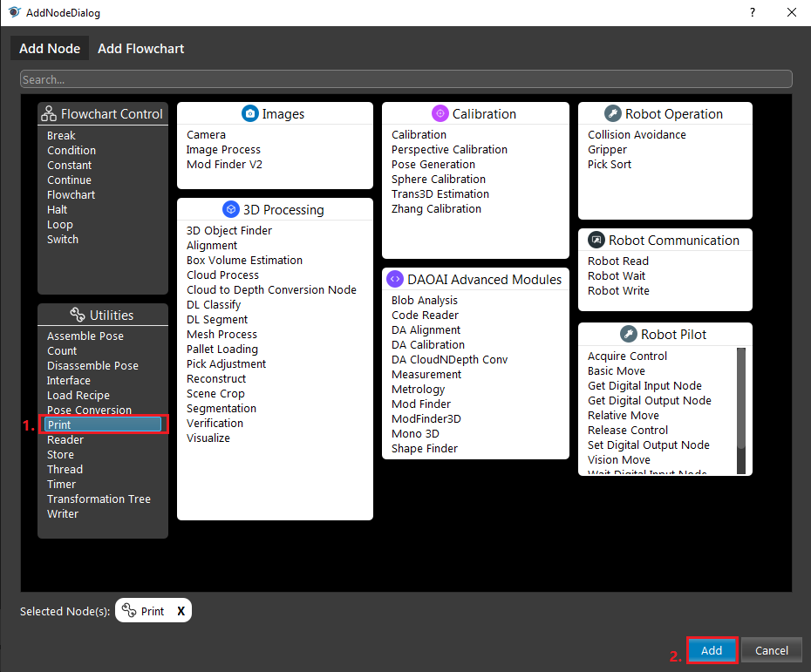
Task: Click the DAOAI Advanced Modules code icon
Action: coord(395,279)
